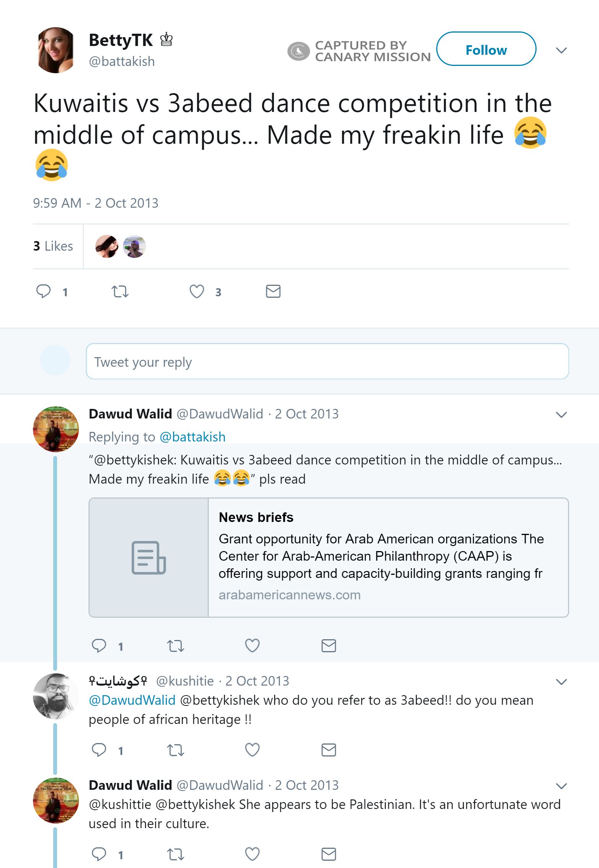Like Dawud Walid's first reply with the news card

tap(252, 646)
